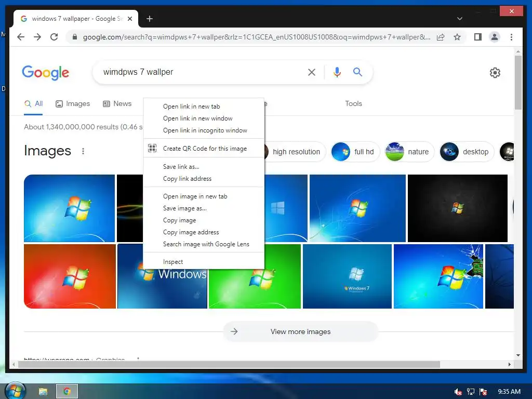Choose Copy image from context menu
Image resolution: width=532 pixels, height=399 pixels.
204,220
